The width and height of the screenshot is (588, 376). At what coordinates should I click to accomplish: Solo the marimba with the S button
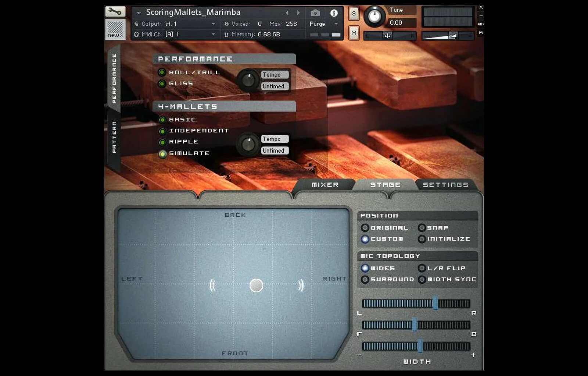pos(354,13)
